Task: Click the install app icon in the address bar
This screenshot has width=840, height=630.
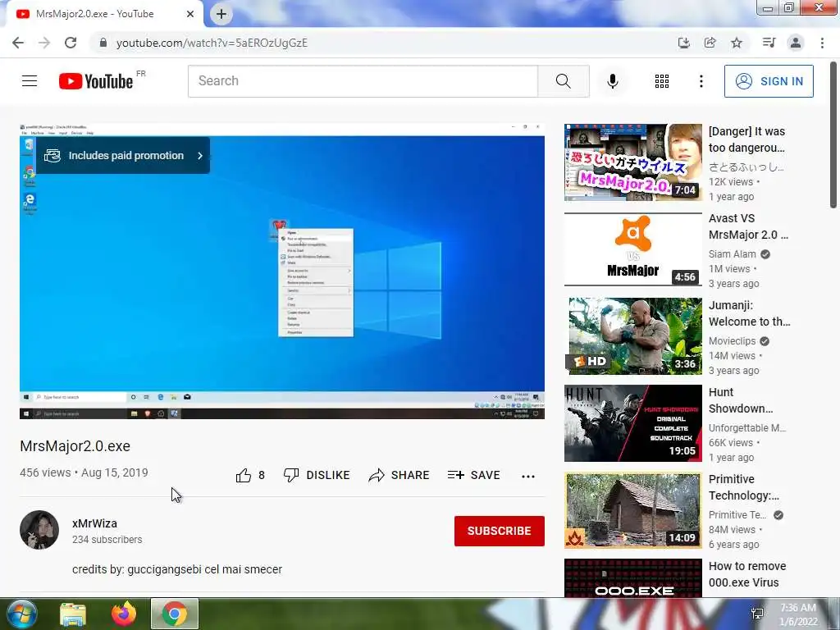Action: 684,43
